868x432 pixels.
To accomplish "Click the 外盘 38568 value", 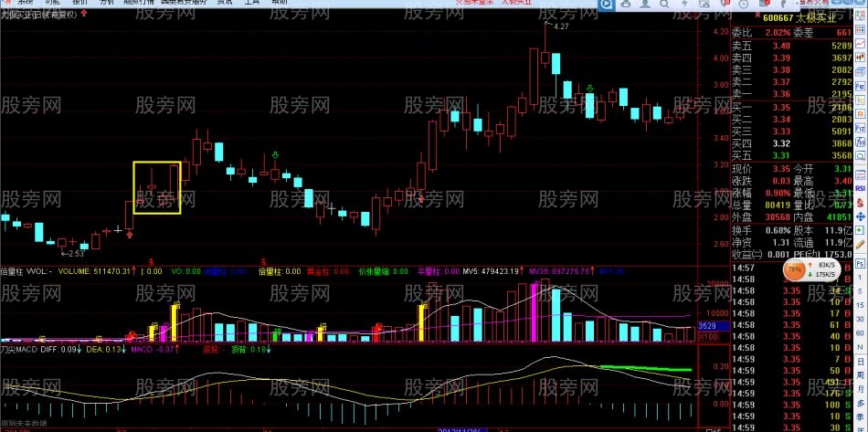I will click(778, 216).
